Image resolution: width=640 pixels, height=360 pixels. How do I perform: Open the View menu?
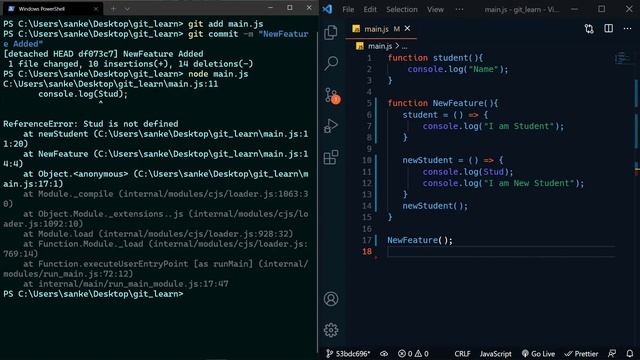(x=435, y=9)
